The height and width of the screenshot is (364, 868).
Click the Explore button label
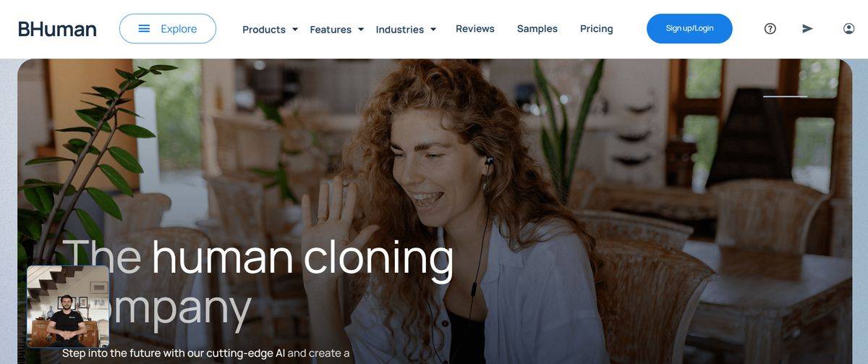179,29
